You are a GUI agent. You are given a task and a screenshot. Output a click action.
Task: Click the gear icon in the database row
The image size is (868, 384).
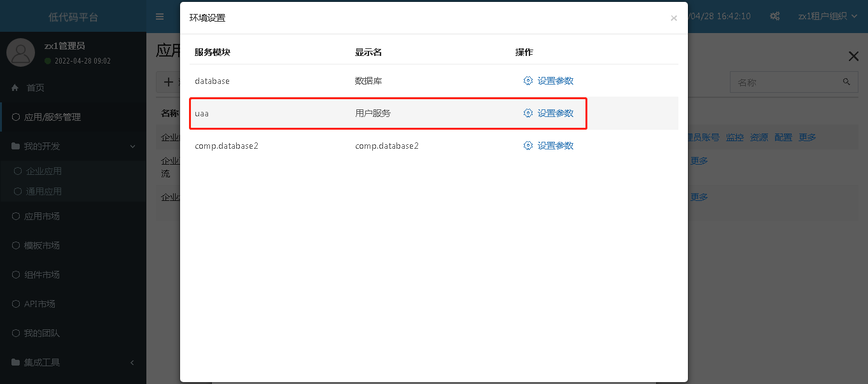(528, 81)
